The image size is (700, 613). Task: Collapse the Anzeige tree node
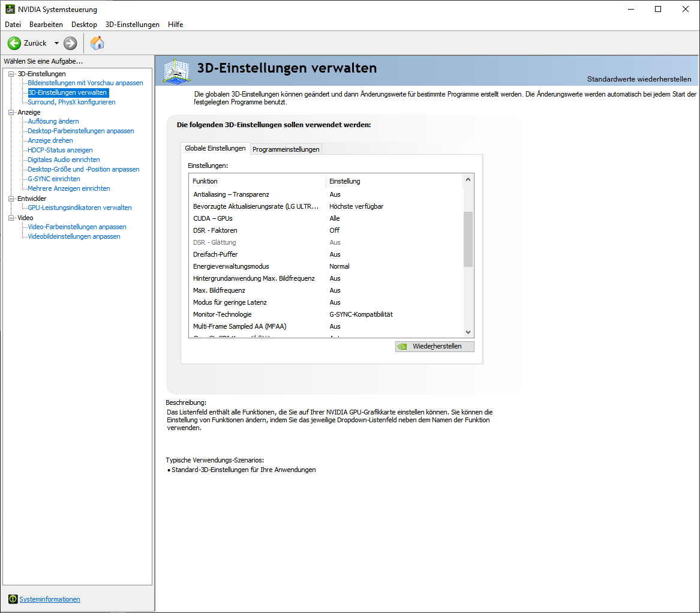pyautogui.click(x=11, y=113)
